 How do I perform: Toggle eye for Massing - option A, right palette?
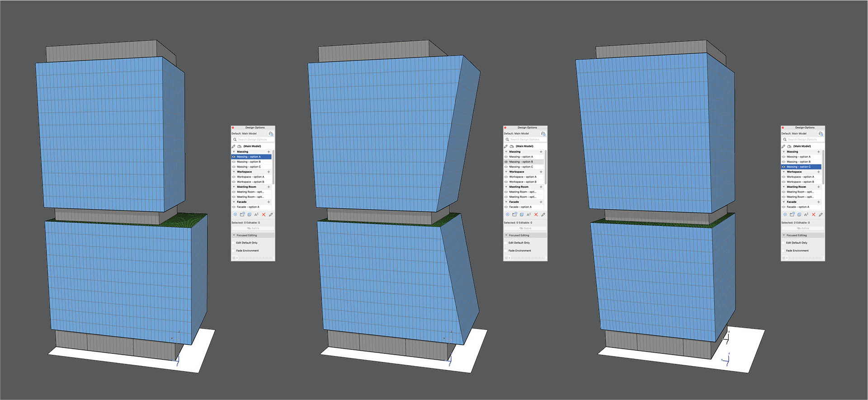(x=783, y=157)
